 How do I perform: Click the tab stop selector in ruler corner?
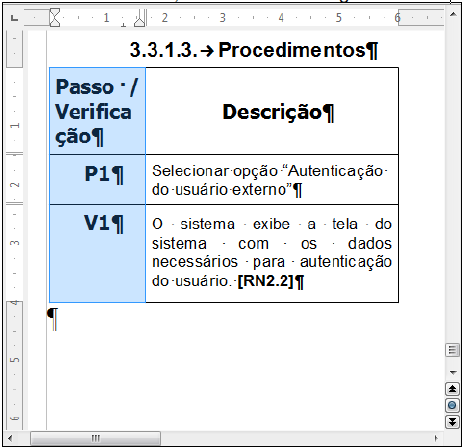tap(14, 18)
